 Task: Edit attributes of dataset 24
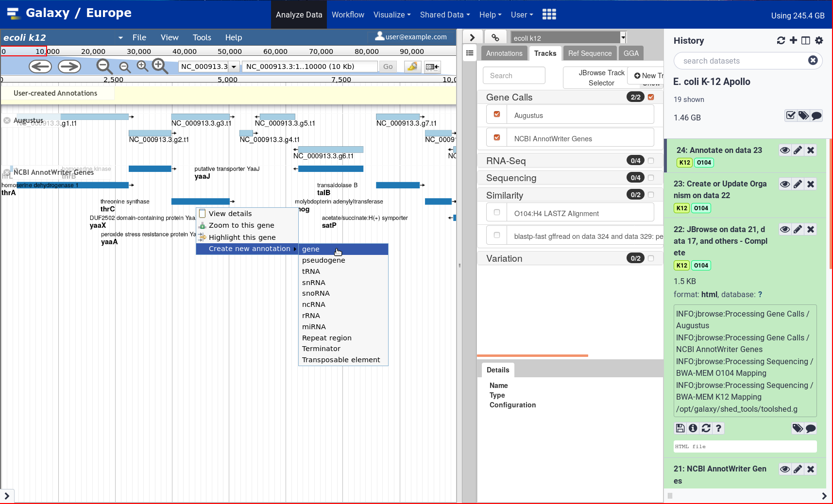pyautogui.click(x=798, y=151)
